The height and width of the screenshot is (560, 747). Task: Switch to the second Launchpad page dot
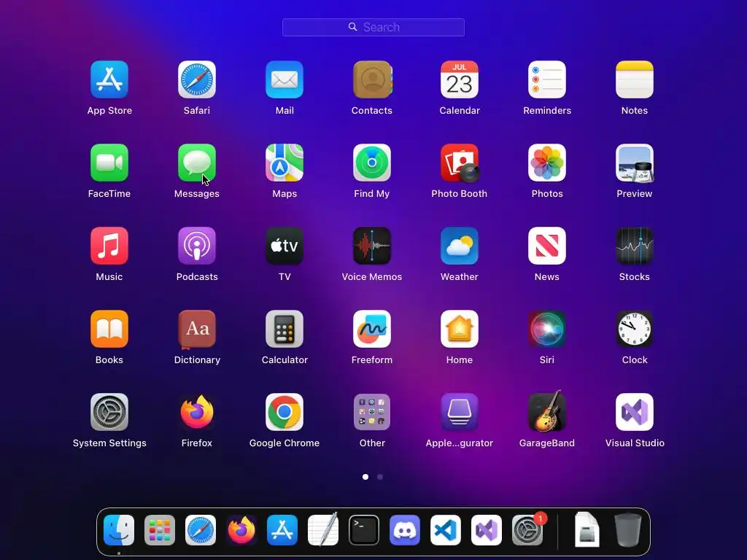(x=379, y=477)
